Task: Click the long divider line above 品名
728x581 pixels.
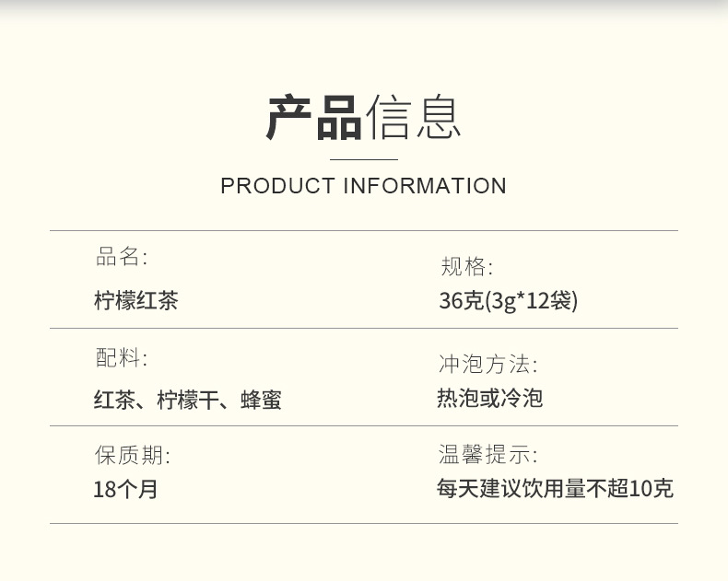Action: (x=363, y=231)
